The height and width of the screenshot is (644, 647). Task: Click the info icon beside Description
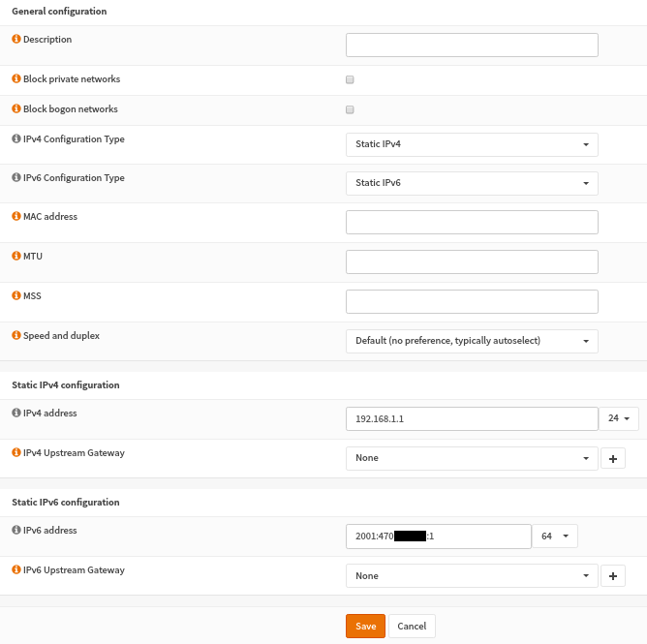pos(15,40)
